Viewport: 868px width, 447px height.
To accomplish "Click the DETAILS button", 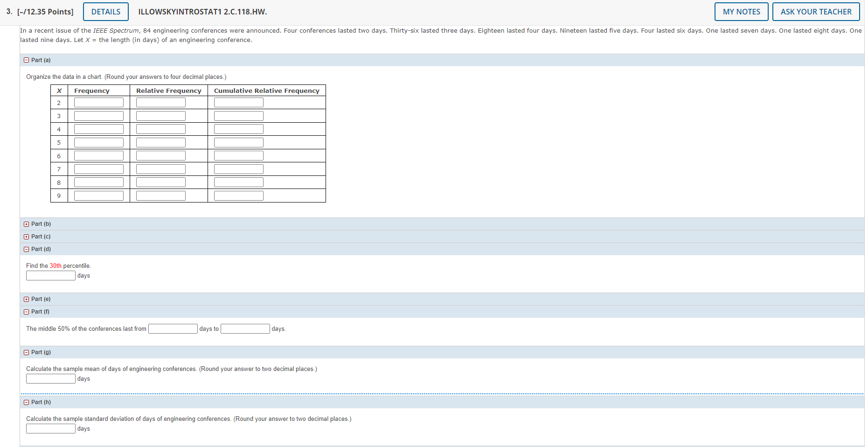I will 105,11.
